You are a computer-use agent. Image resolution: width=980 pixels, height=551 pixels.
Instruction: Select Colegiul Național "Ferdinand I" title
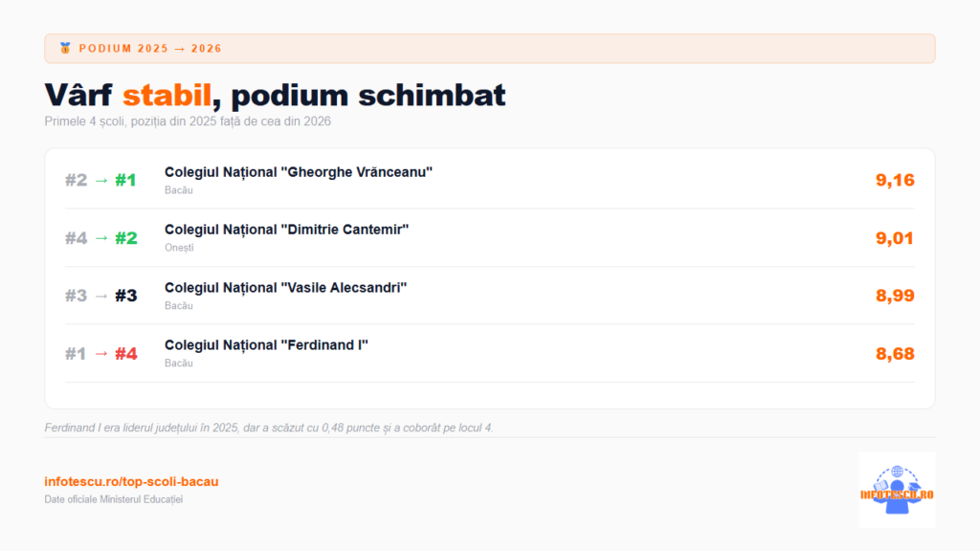point(266,344)
